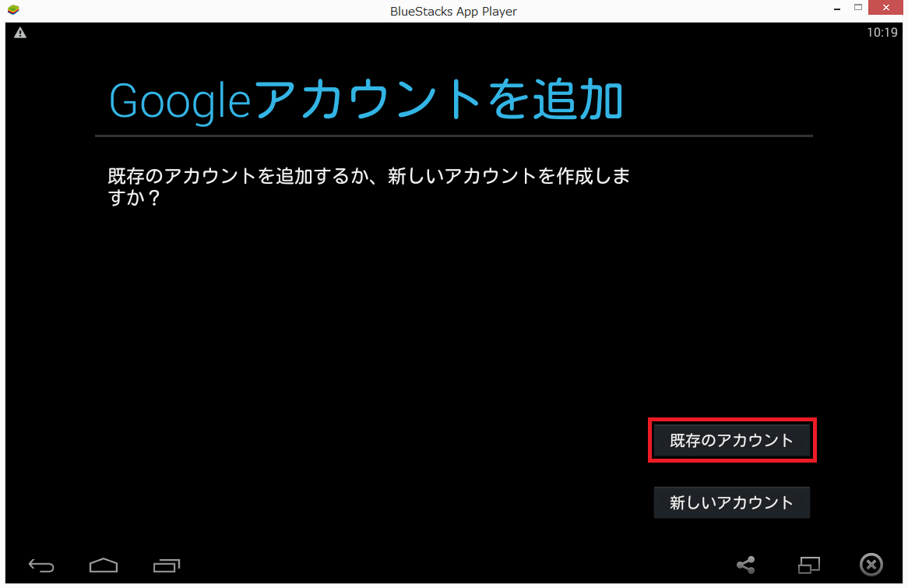Click the 10:19 clock in status bar
This screenshot has height=588, width=908.
coord(882,33)
